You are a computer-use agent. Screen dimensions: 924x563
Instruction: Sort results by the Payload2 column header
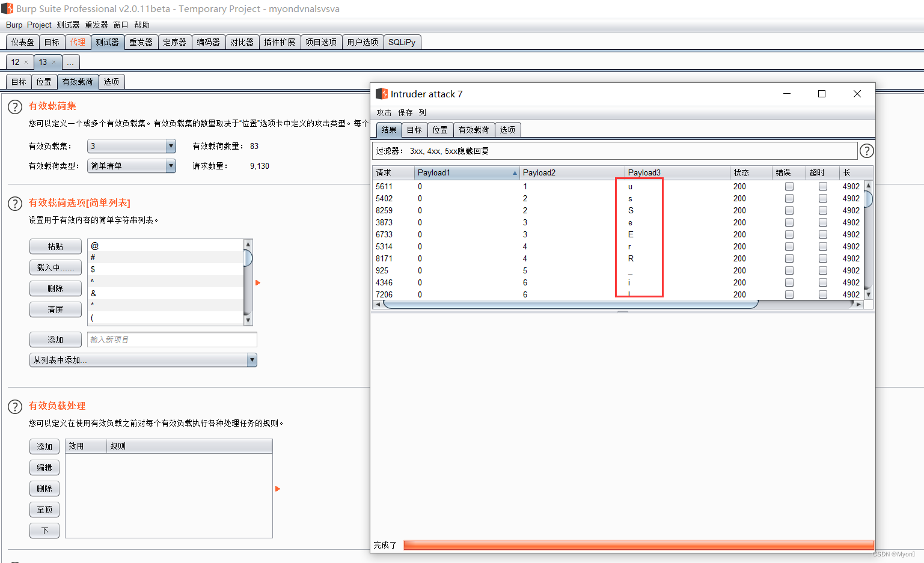coord(572,172)
